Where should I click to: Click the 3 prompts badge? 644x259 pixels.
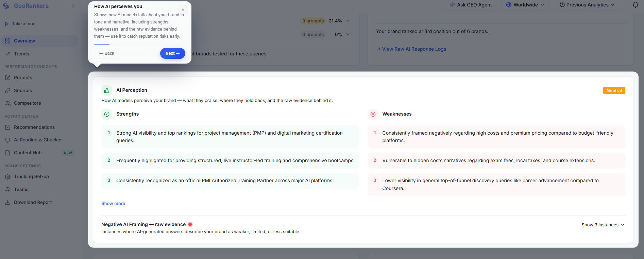313,21
